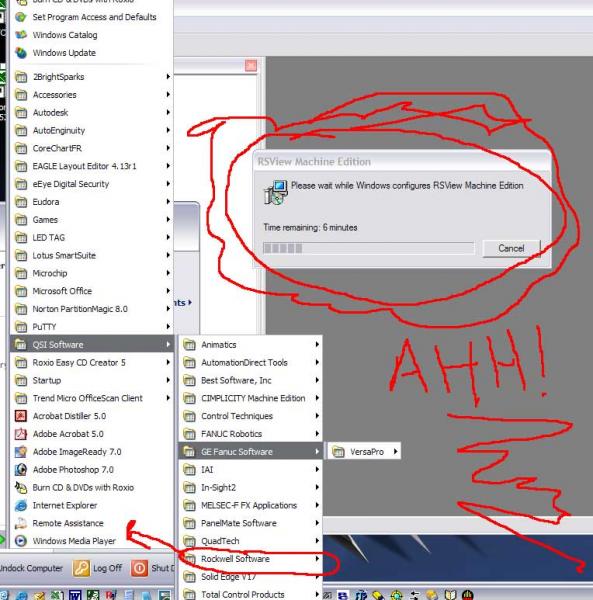Open Windows Catalog entry
Viewport: 593px width, 600px height.
(92, 35)
